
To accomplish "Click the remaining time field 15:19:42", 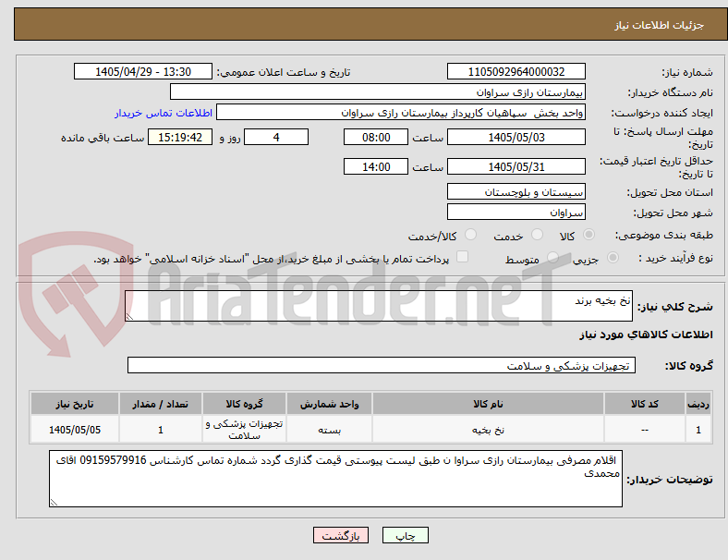I will (180, 137).
